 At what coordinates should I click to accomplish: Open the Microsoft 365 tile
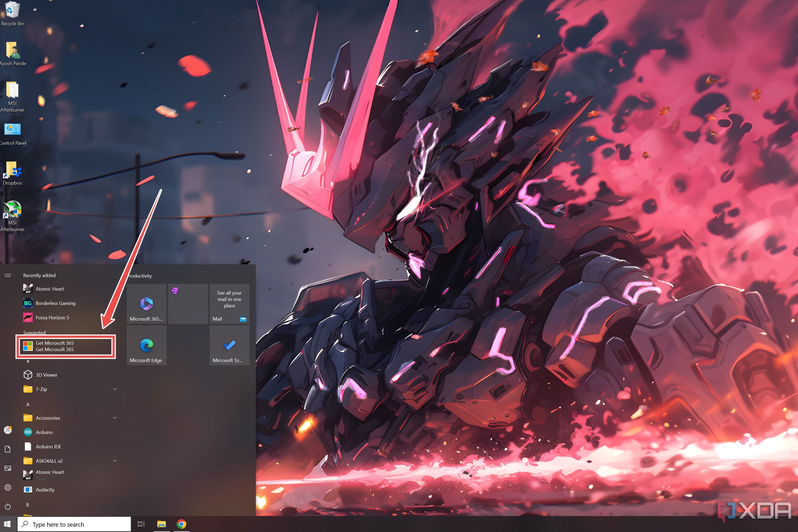[x=147, y=304]
